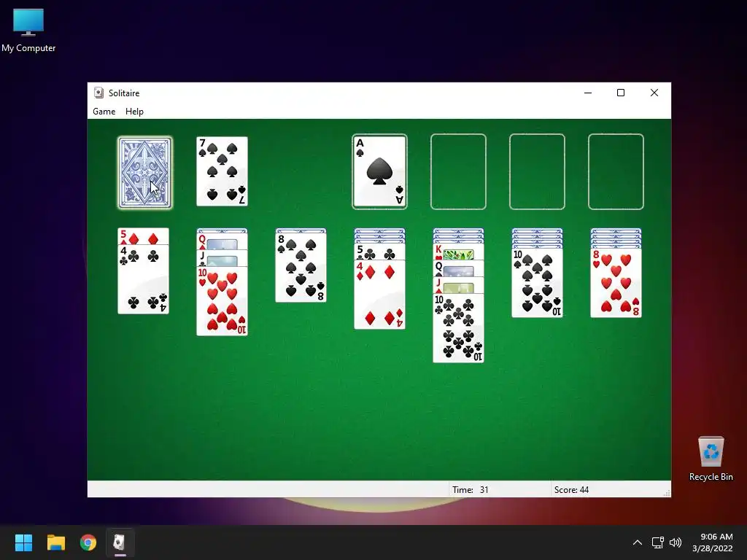
Task: Open the Help menu
Action: [x=134, y=112]
